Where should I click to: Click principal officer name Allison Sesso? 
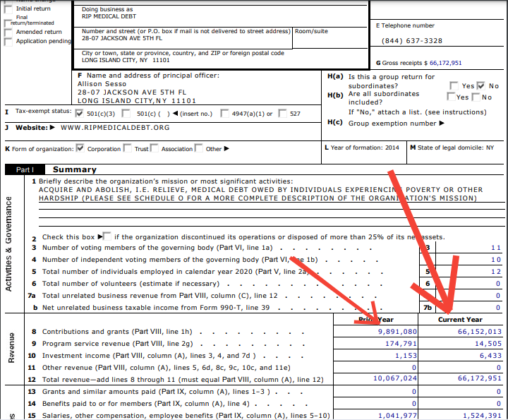tap(102, 84)
